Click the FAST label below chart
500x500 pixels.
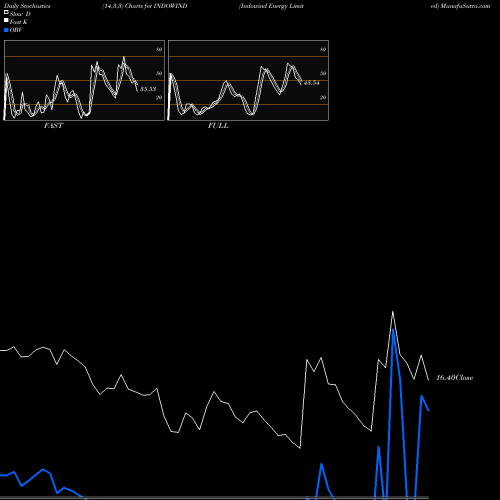coord(53,126)
